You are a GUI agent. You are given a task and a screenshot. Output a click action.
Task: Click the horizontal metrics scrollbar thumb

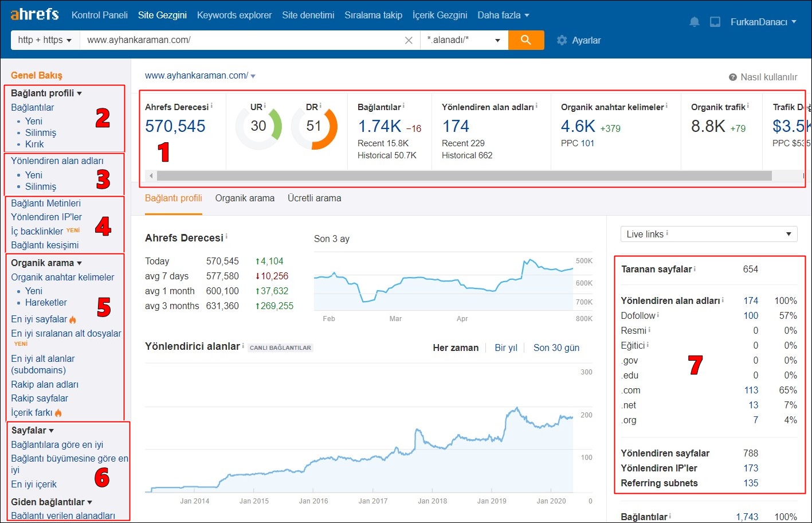[x=464, y=175]
